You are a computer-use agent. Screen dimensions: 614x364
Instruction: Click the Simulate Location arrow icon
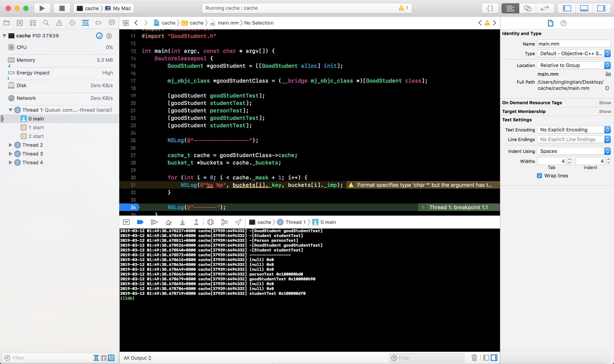tap(238, 222)
